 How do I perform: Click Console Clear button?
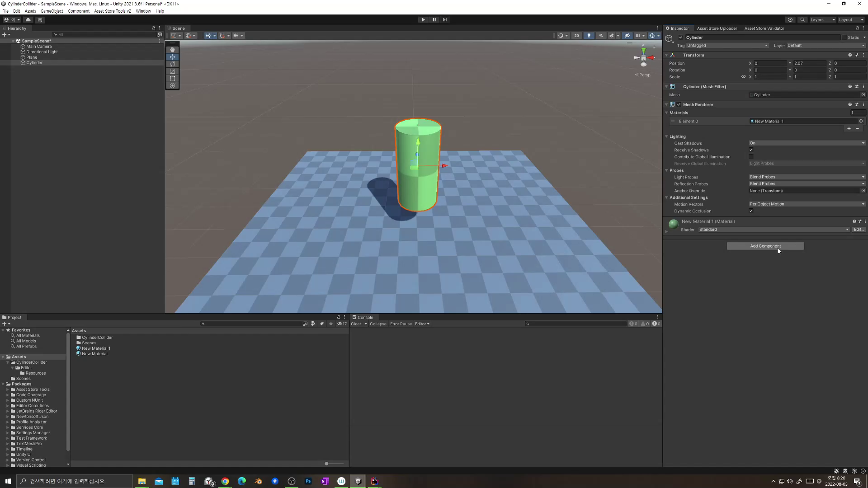click(356, 324)
